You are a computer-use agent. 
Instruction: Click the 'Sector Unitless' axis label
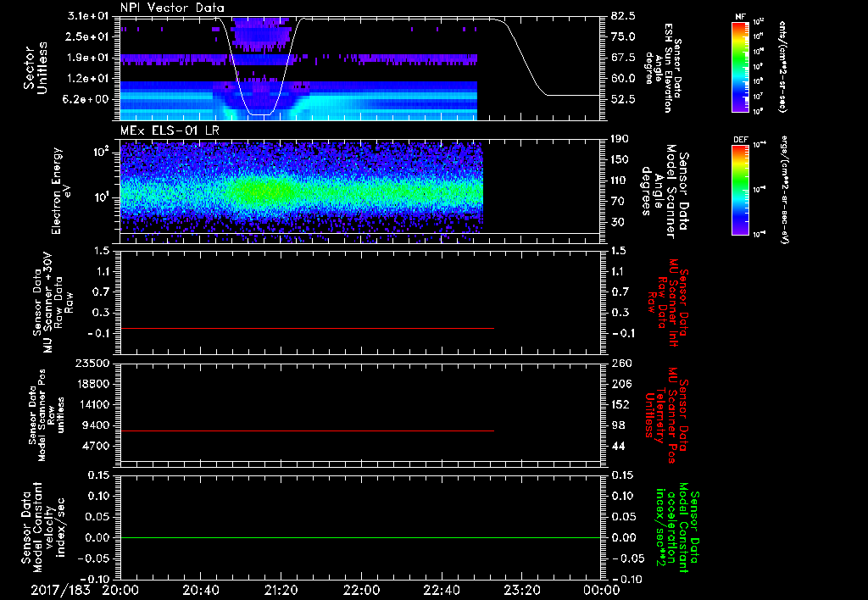(36, 68)
